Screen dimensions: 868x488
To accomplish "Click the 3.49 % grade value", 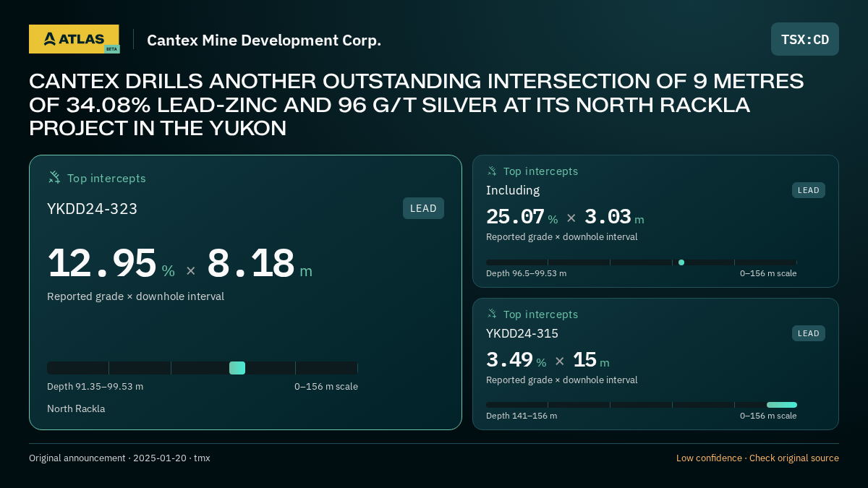I will point(516,360).
